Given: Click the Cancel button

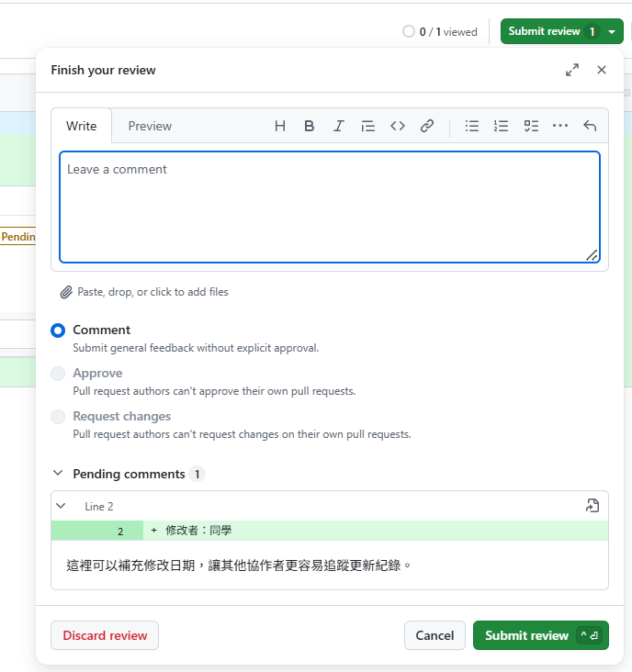Looking at the screenshot, I should click(x=434, y=635).
